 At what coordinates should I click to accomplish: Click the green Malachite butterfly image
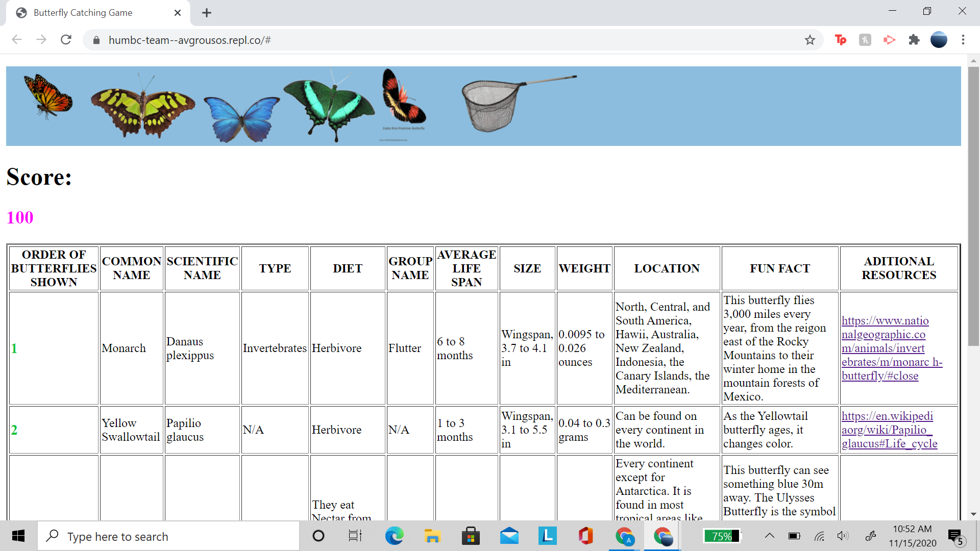pyautogui.click(x=142, y=107)
